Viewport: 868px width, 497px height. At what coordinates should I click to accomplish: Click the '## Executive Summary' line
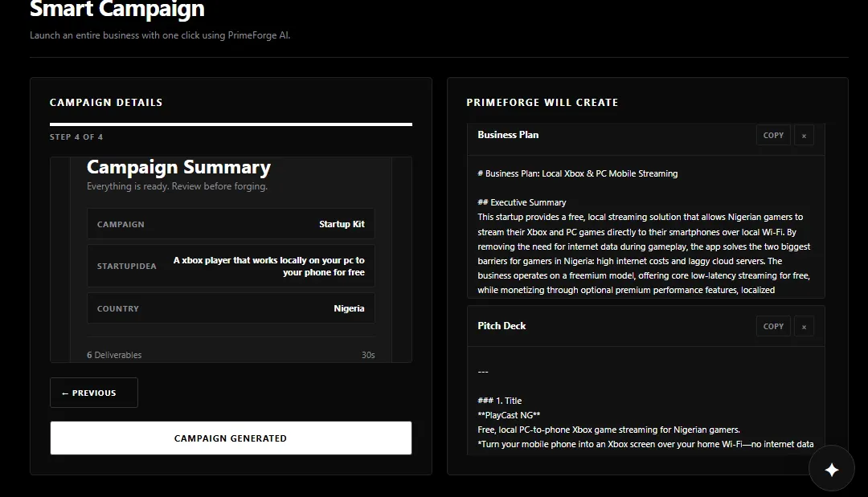(522, 202)
